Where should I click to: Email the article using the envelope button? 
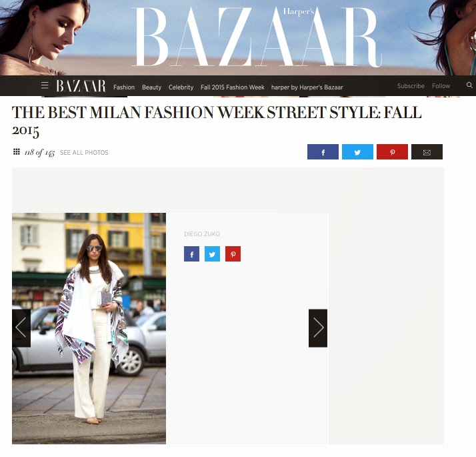click(427, 152)
